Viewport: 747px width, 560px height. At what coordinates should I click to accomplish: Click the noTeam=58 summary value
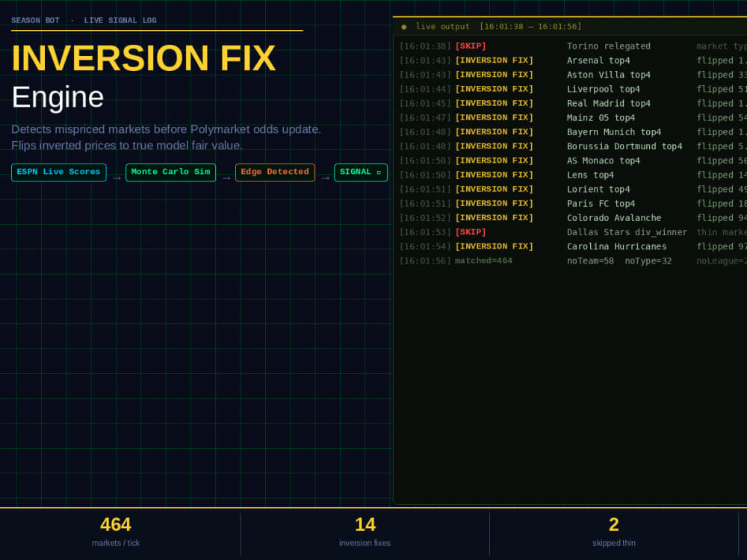tap(590, 261)
